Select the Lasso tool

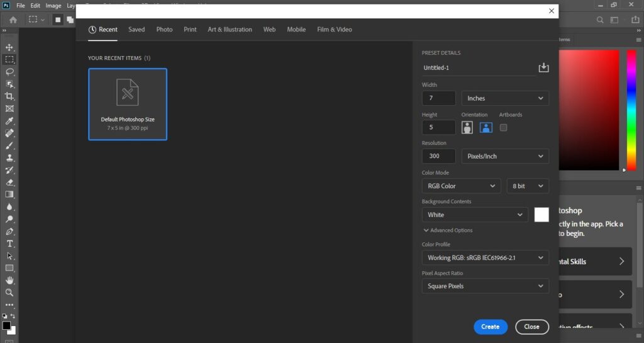[x=9, y=72]
